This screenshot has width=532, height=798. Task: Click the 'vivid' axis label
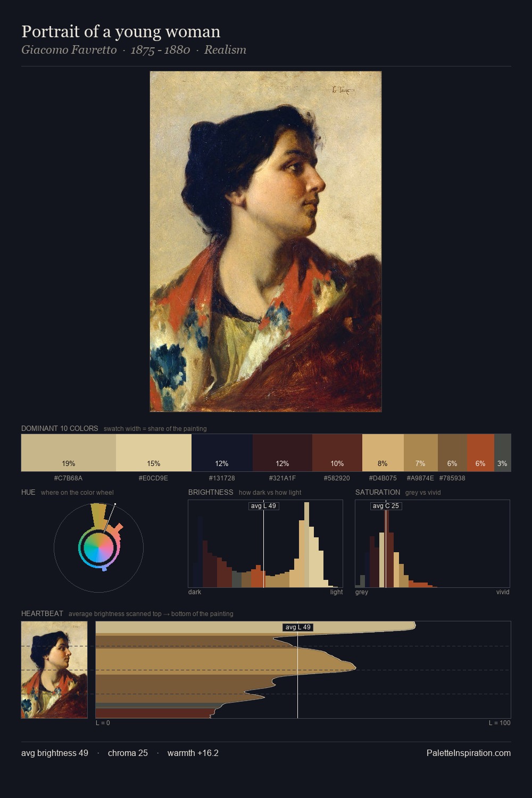(503, 592)
